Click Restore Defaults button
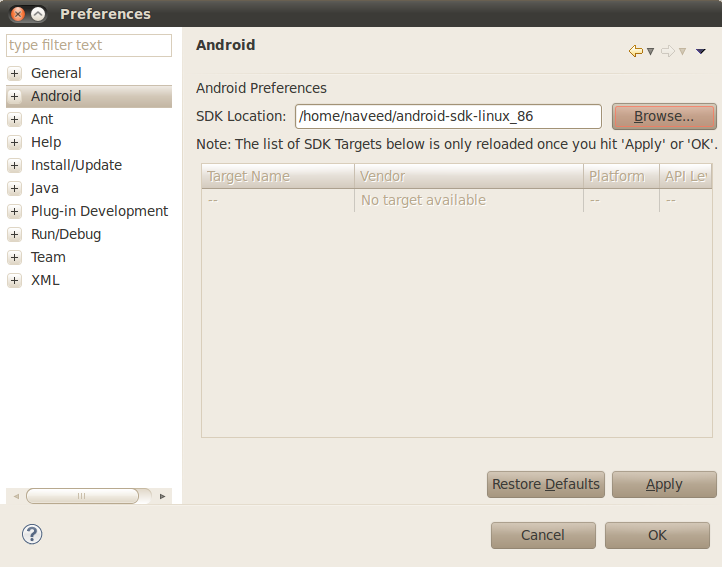Screen dimensions: 722x567 pyautogui.click(x=546, y=485)
